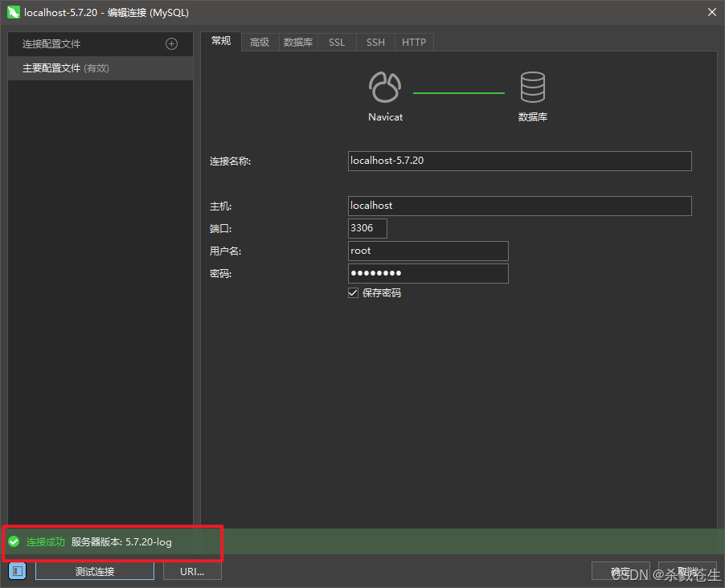The height and width of the screenshot is (588, 725).
Task: Click the Navicat logo icon
Action: [x=385, y=87]
